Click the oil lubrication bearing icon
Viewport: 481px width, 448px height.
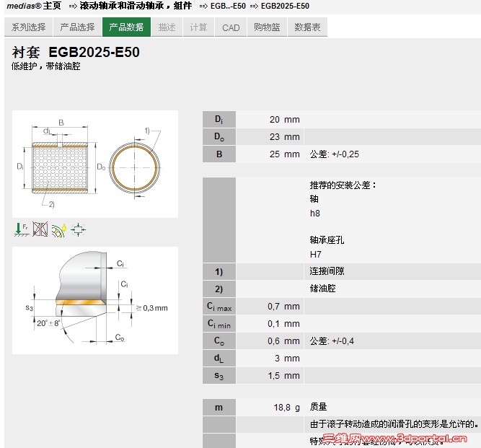click(59, 230)
